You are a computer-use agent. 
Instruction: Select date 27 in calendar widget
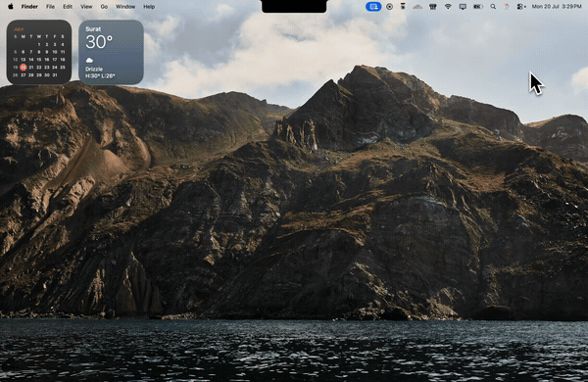click(x=24, y=75)
